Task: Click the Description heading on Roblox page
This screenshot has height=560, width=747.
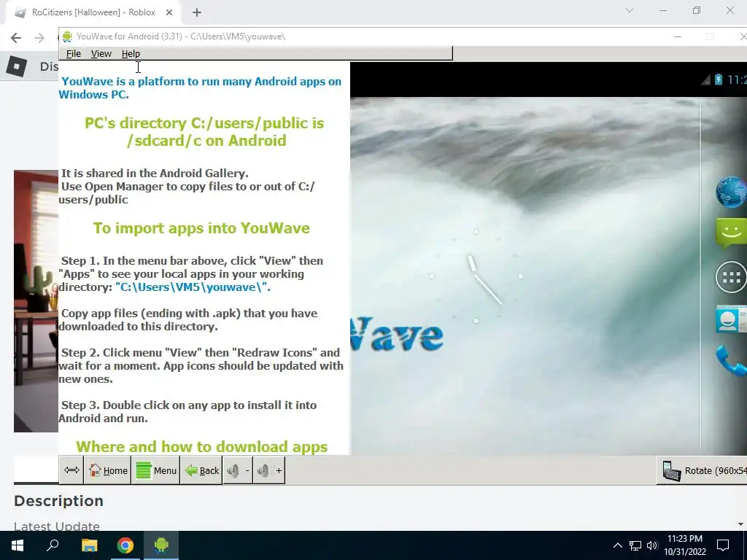Action: click(58, 501)
